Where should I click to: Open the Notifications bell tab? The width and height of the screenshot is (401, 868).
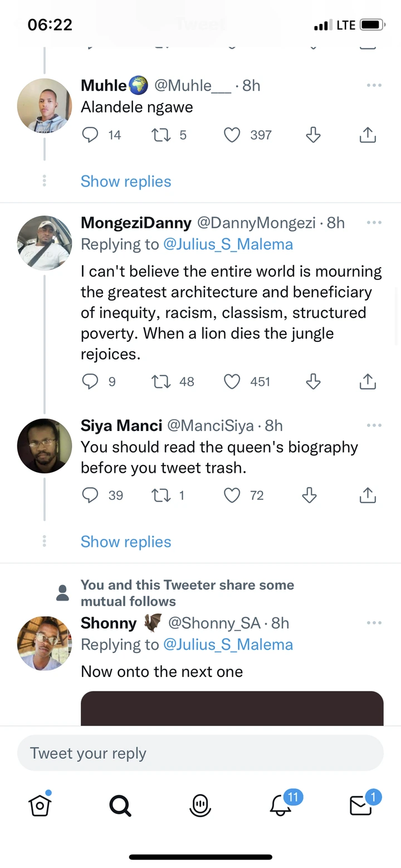[281, 805]
